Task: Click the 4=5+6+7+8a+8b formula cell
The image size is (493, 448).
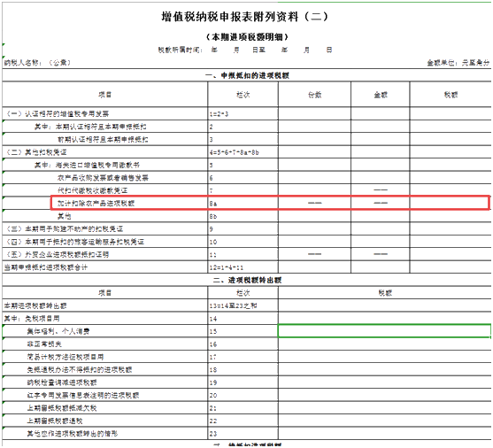Action: pos(243,152)
